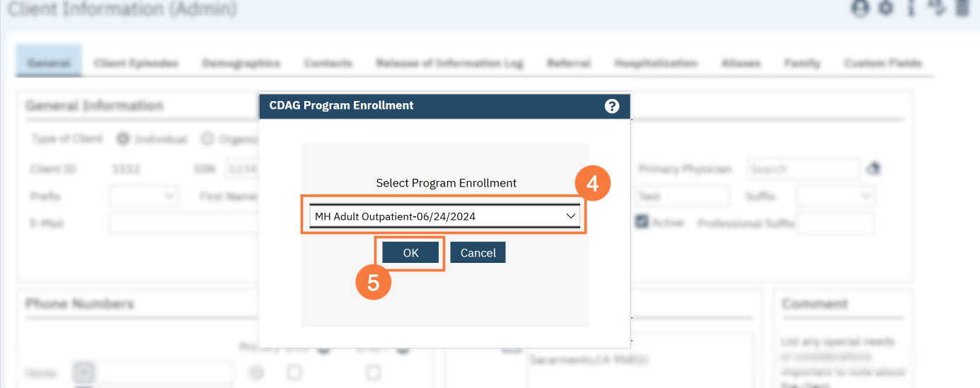
Task: Click the info icon in top bar
Action: click(911, 8)
